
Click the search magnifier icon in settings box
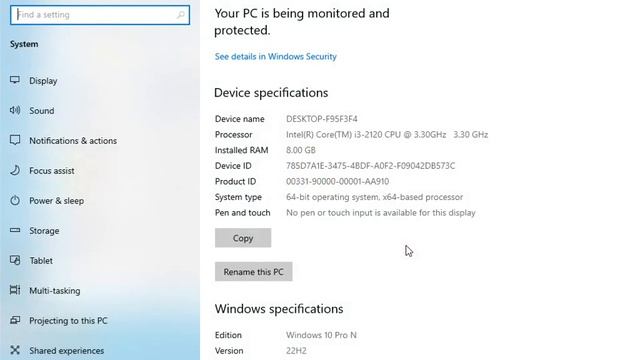click(180, 15)
